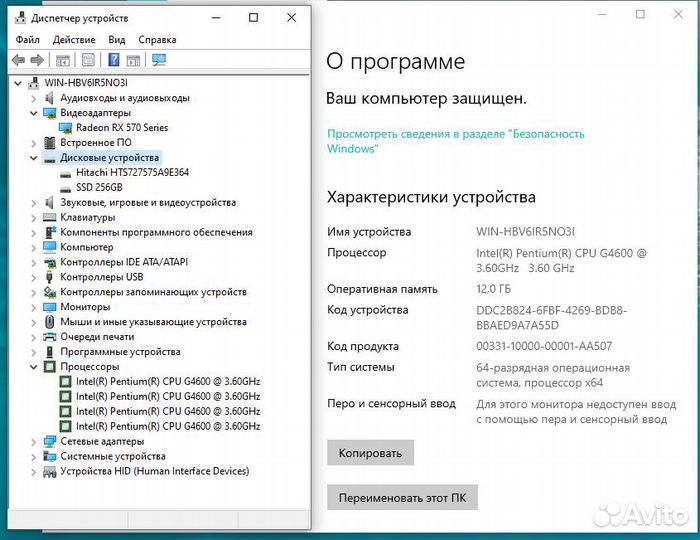Viewport: 700px width, 540px height.
Task: Click the Hitachi HTS727575A9E364 disk icon
Action: 66,174
